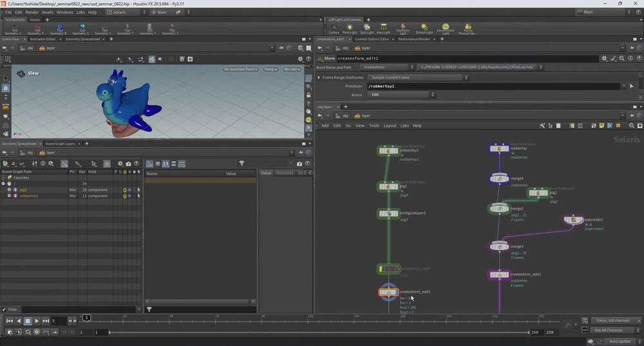This screenshot has height=346, width=644.
Task: Toggle visibility of pig3 prim
Action: [129, 190]
